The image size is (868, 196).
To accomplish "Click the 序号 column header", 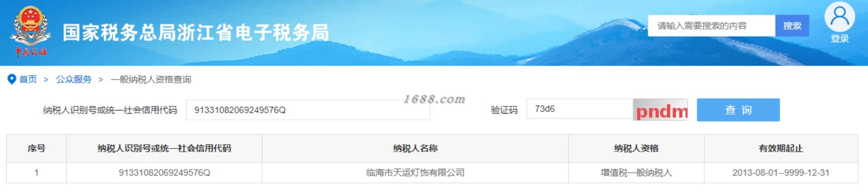I will (36, 148).
